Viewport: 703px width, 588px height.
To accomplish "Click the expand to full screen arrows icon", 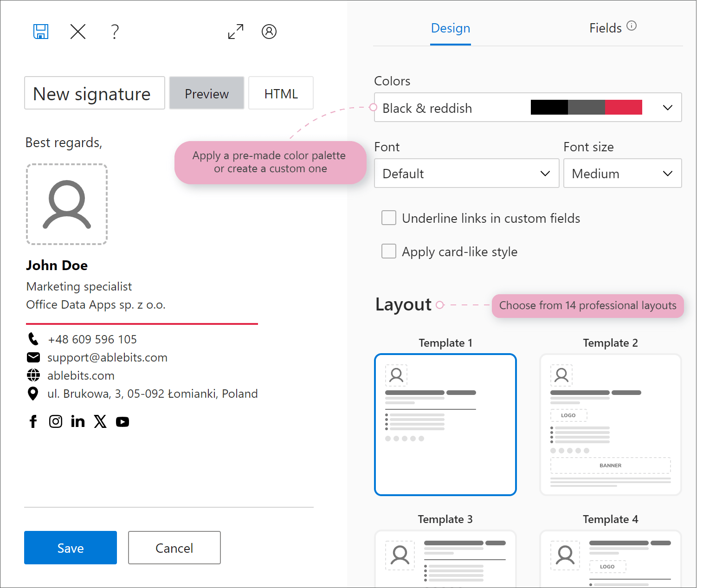I will 236,32.
